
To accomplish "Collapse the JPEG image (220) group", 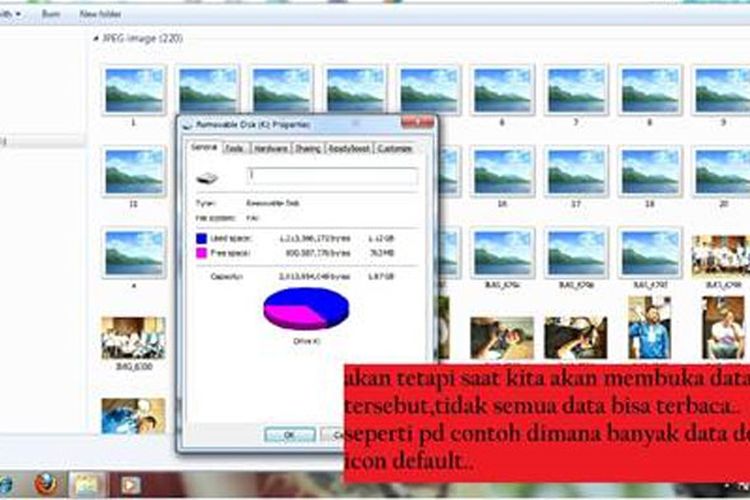I will click(95, 39).
